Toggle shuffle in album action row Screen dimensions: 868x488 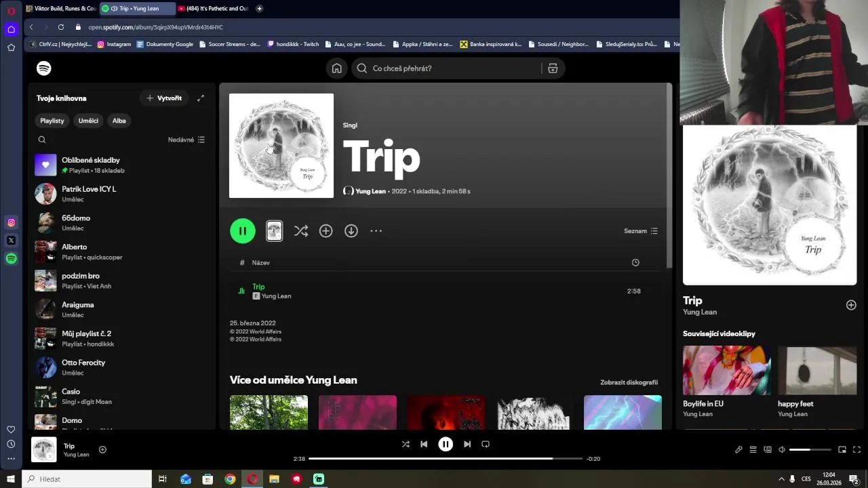point(301,231)
